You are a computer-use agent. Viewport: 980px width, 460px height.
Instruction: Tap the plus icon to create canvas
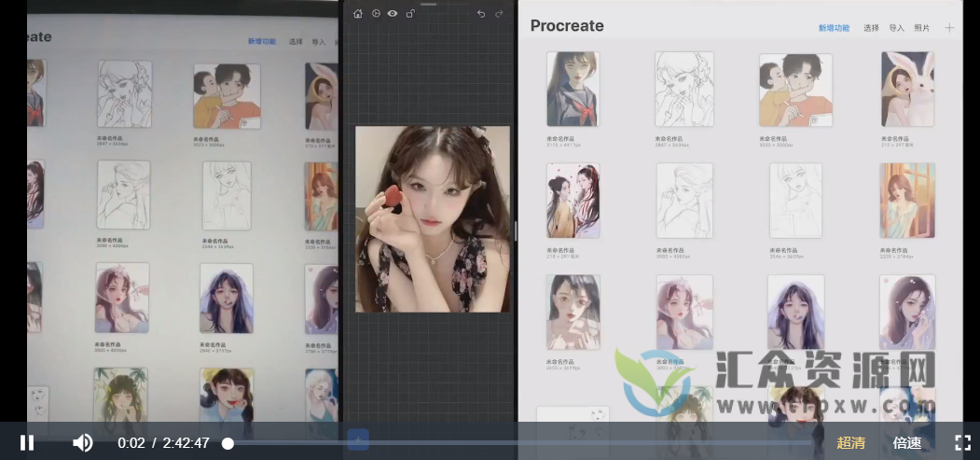coord(949,28)
